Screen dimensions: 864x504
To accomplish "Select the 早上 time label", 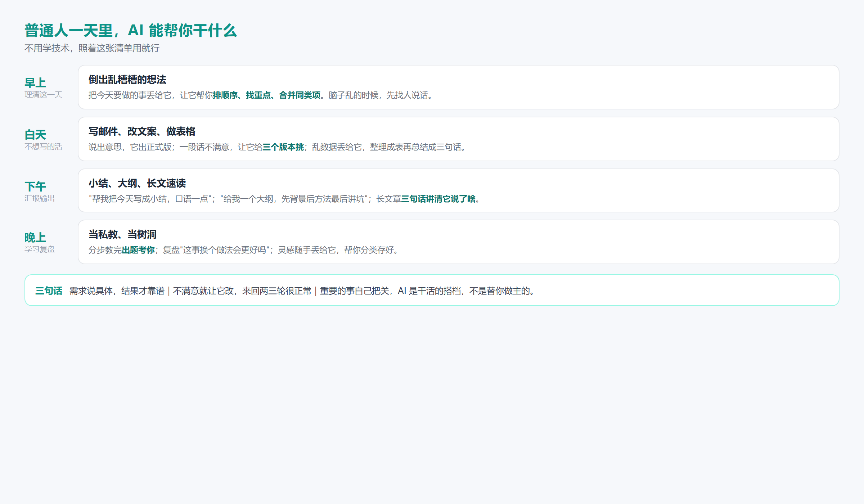I will click(x=35, y=82).
